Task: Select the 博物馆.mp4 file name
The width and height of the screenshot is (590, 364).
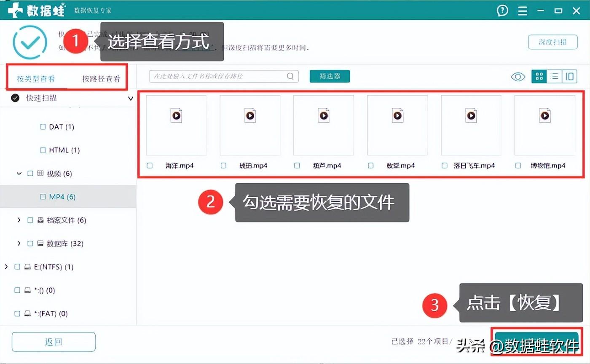Action: 548,166
